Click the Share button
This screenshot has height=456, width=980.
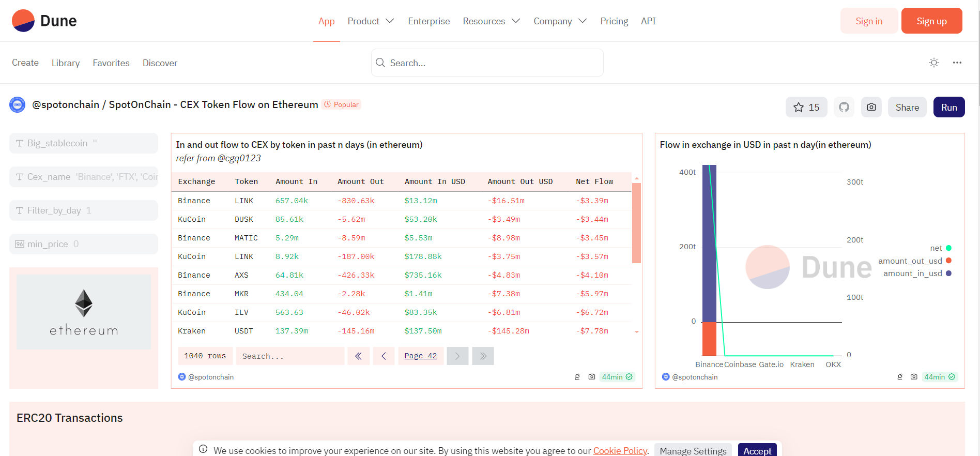907,107
